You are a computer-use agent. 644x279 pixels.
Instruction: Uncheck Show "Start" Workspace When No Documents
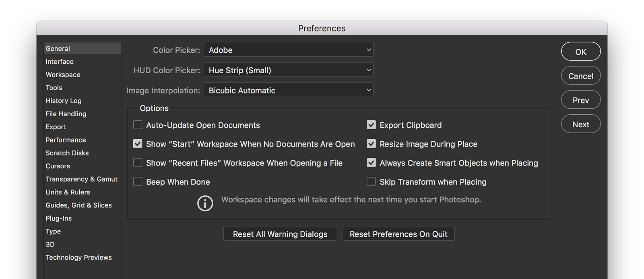click(138, 144)
